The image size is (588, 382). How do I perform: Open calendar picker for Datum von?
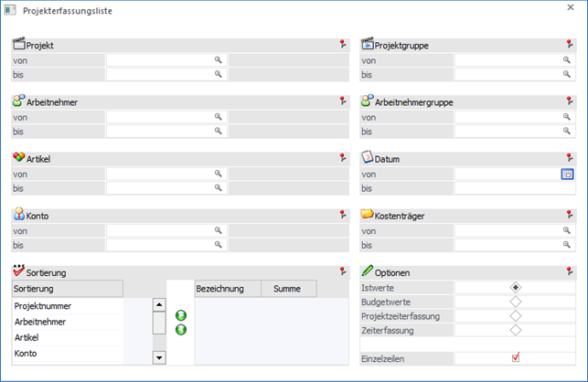click(x=567, y=174)
